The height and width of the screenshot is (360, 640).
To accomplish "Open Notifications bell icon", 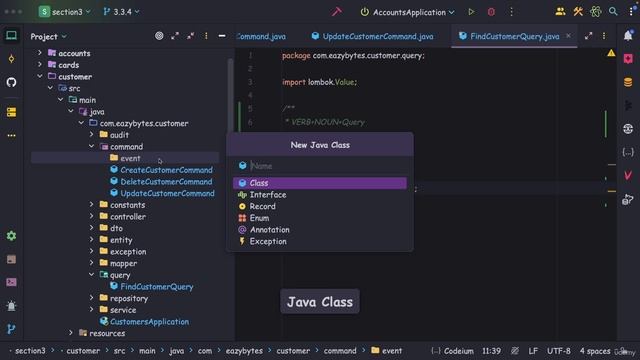I will pos(628,36).
